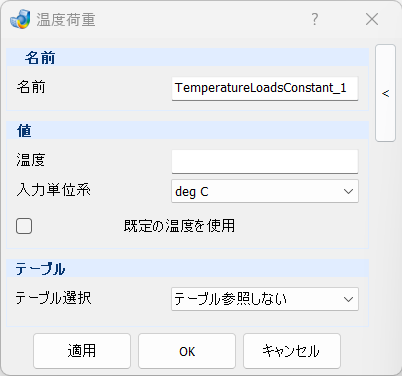
Task: Click the 名前 text field
Action: point(265,88)
